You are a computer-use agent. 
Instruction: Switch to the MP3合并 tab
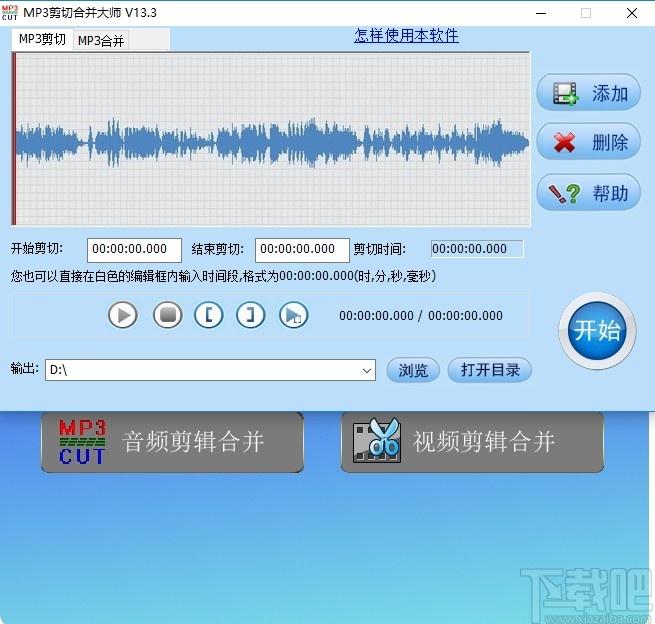pyautogui.click(x=101, y=41)
